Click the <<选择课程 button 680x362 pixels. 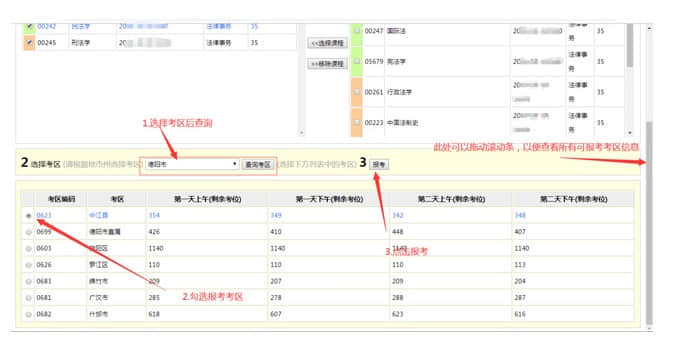(x=327, y=43)
